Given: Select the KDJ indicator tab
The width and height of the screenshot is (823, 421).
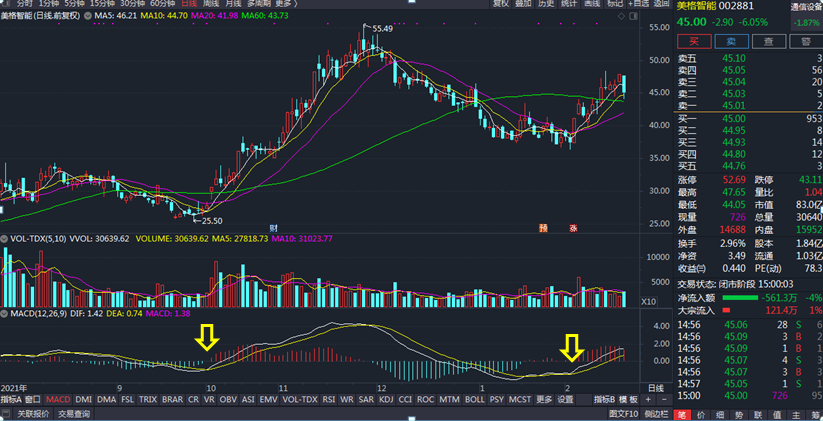Looking at the screenshot, I should 386,399.
